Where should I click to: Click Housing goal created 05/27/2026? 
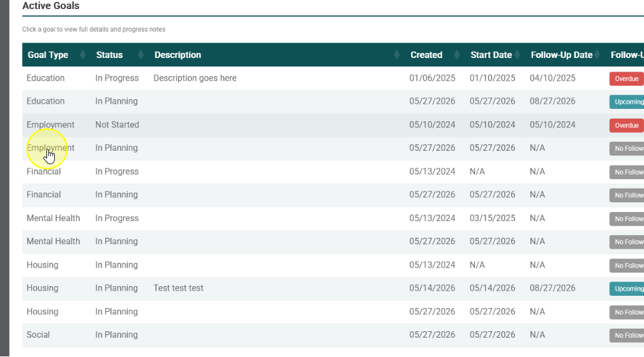pos(333,313)
